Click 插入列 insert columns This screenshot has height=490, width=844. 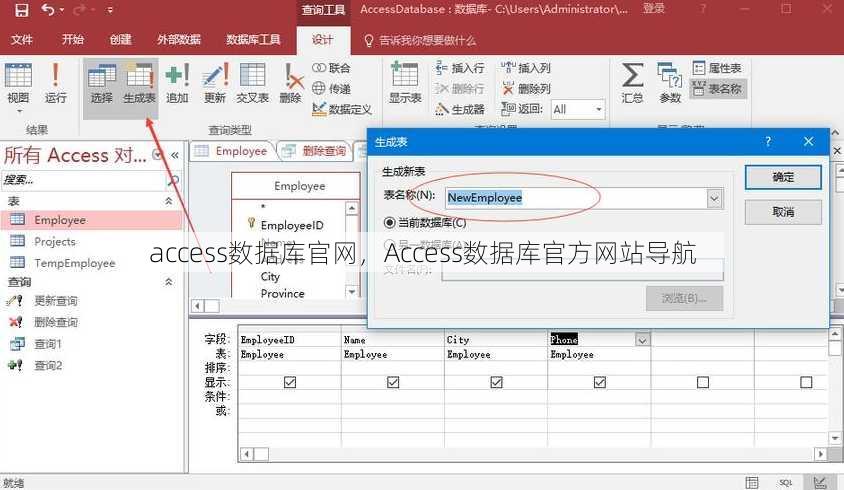point(526,68)
